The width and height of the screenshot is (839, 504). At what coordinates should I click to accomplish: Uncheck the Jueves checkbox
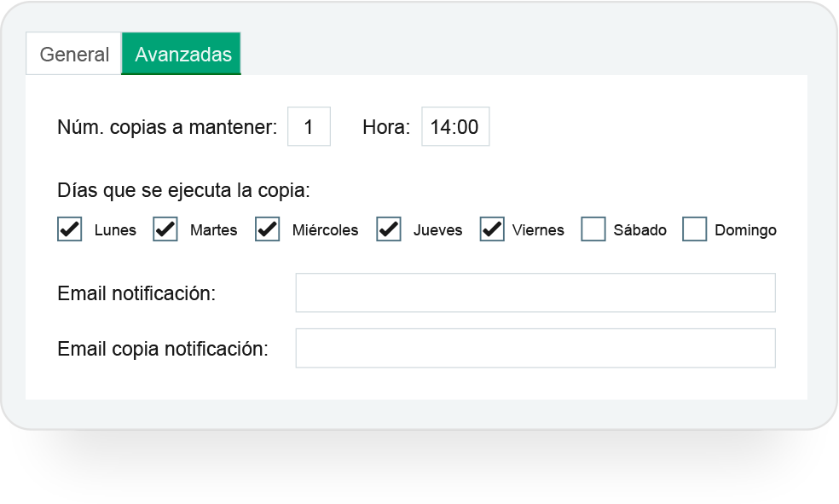click(389, 229)
